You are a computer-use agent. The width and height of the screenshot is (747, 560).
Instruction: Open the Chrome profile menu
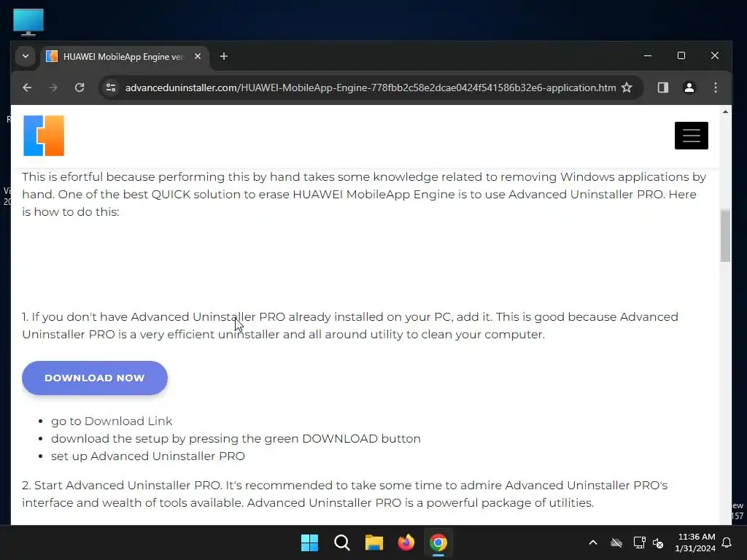689,87
